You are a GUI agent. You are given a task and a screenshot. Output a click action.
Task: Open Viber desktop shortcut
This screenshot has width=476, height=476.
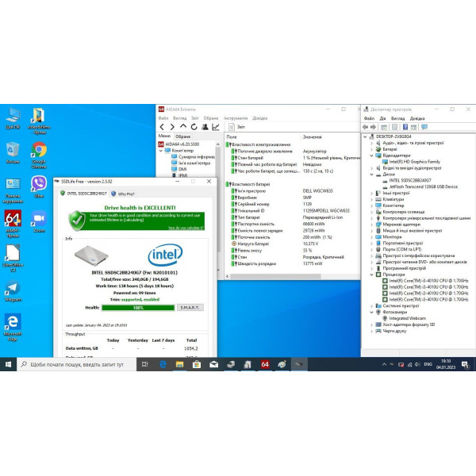click(x=39, y=187)
